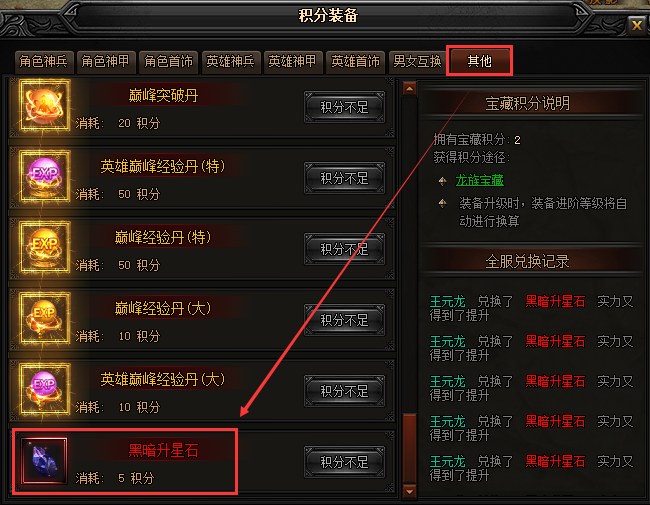Screen dimensions: 650x505
Task: Click the scrollbar down arrow
Action: (410, 492)
